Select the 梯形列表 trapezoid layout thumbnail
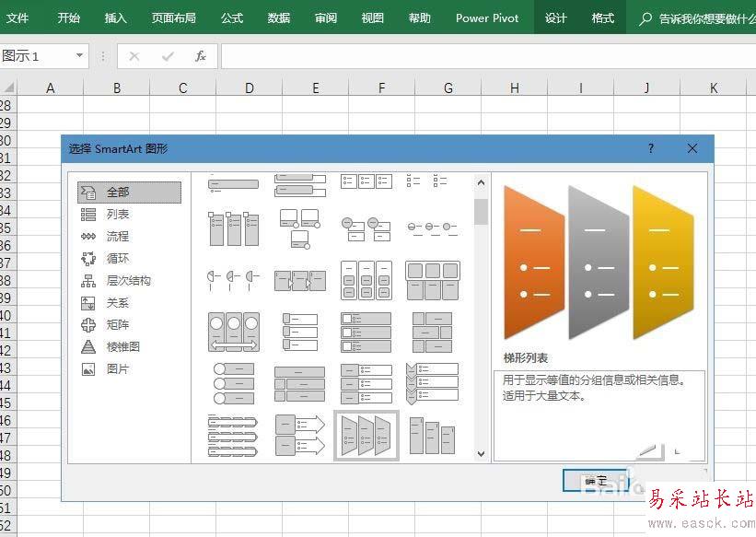 click(x=366, y=436)
